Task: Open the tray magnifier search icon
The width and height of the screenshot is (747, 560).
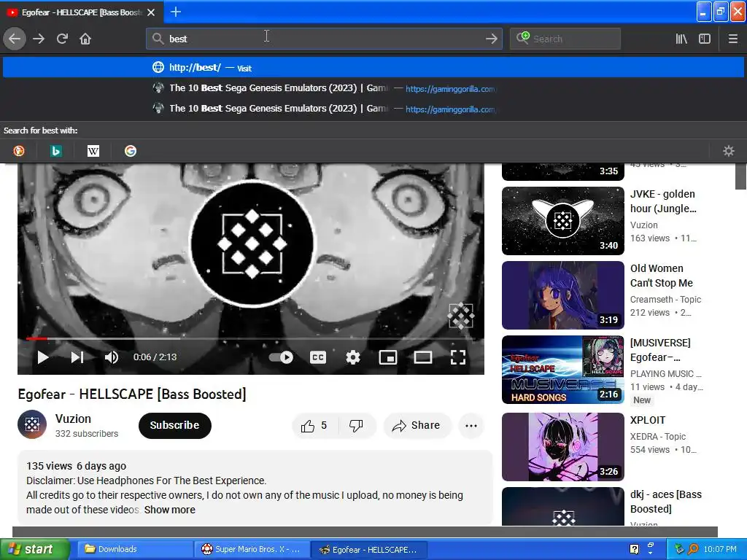Action: coord(693,550)
